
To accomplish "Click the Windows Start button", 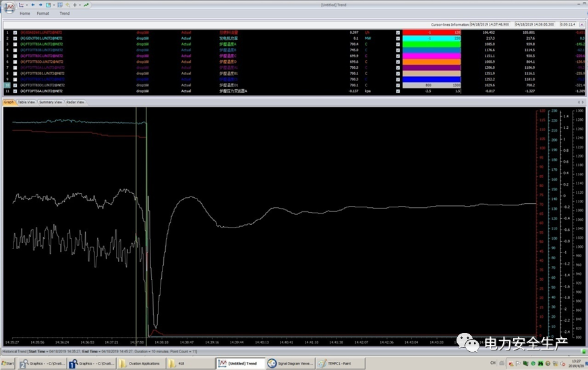I will 8,363.
